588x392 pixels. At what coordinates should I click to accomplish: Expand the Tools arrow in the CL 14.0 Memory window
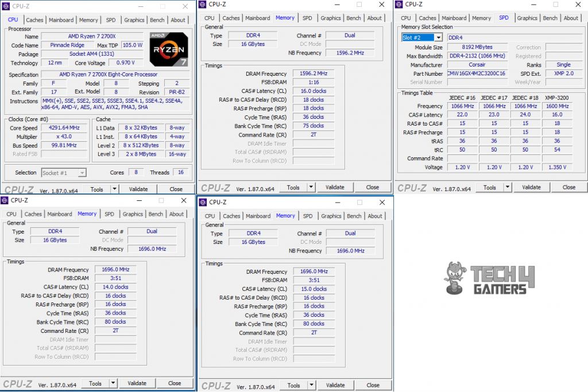pyautogui.click(x=113, y=383)
